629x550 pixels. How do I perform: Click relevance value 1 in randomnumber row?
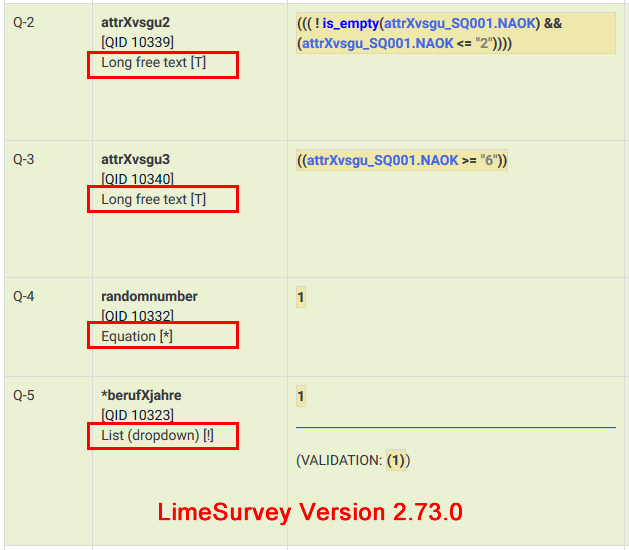tap(301, 297)
